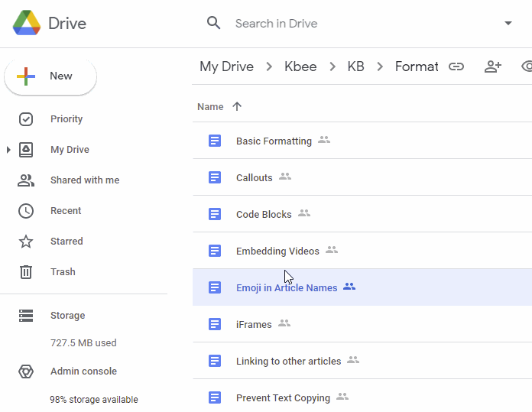The height and width of the screenshot is (412, 532).
Task: Click the Search in Drive field
Action: (344, 23)
